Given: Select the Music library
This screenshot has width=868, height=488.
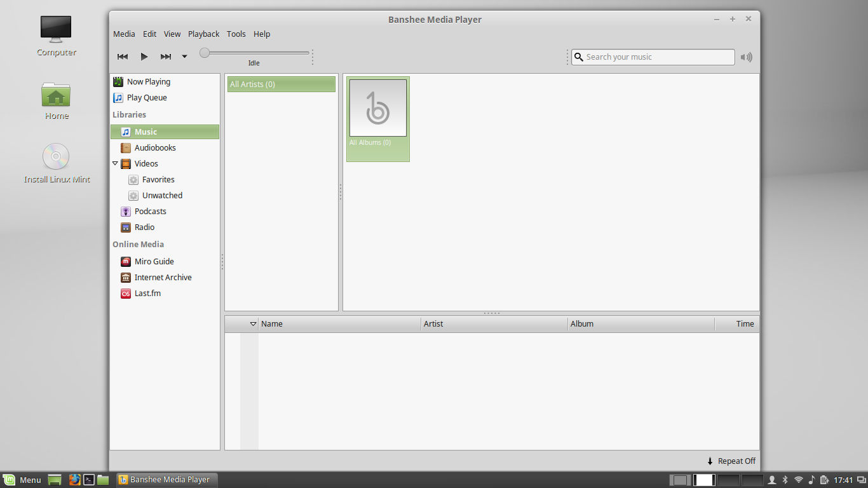Looking at the screenshot, I should (165, 132).
